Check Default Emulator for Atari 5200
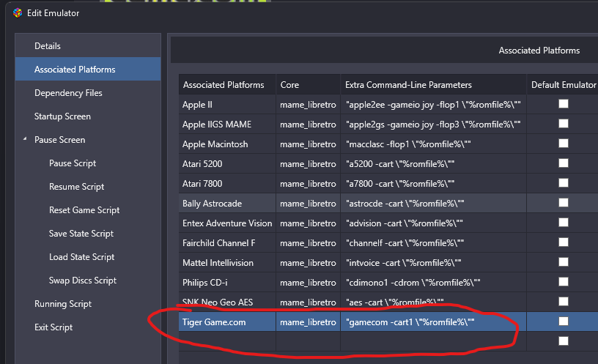The width and height of the screenshot is (598, 364). [x=564, y=163]
